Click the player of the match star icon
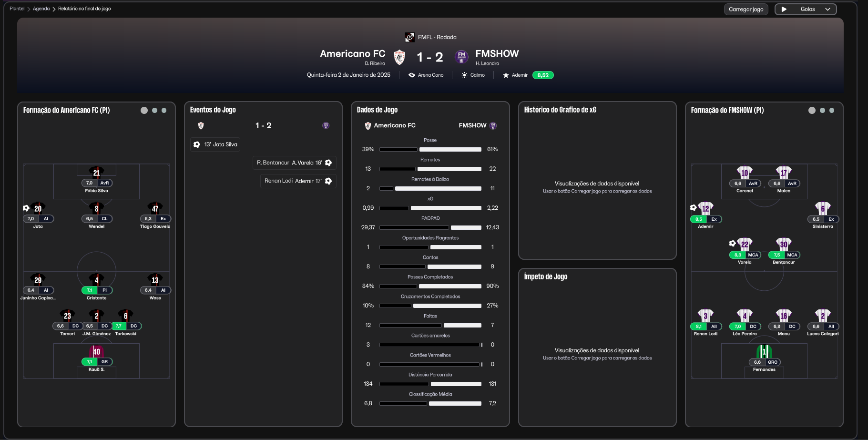Viewport: 868px width, 440px height. point(506,75)
